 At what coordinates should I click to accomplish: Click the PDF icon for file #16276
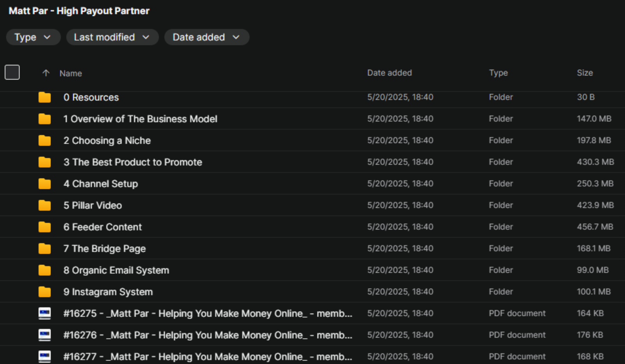[45, 335]
